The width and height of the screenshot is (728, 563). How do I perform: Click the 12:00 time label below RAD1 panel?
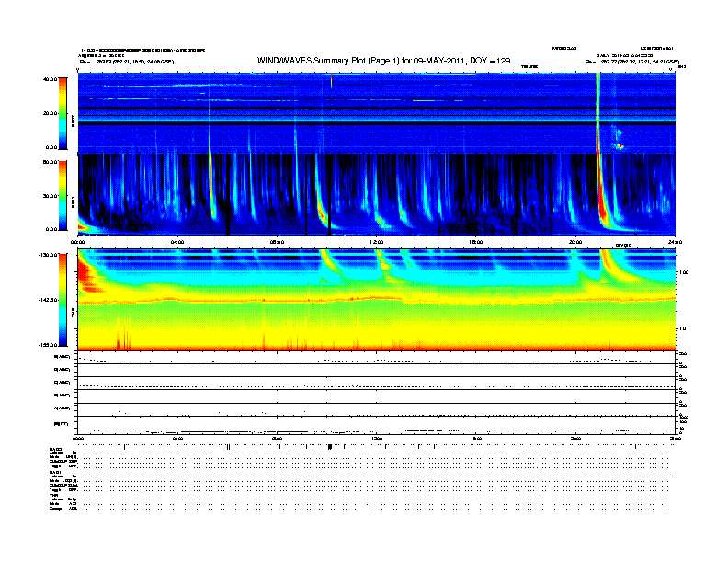pos(377,242)
